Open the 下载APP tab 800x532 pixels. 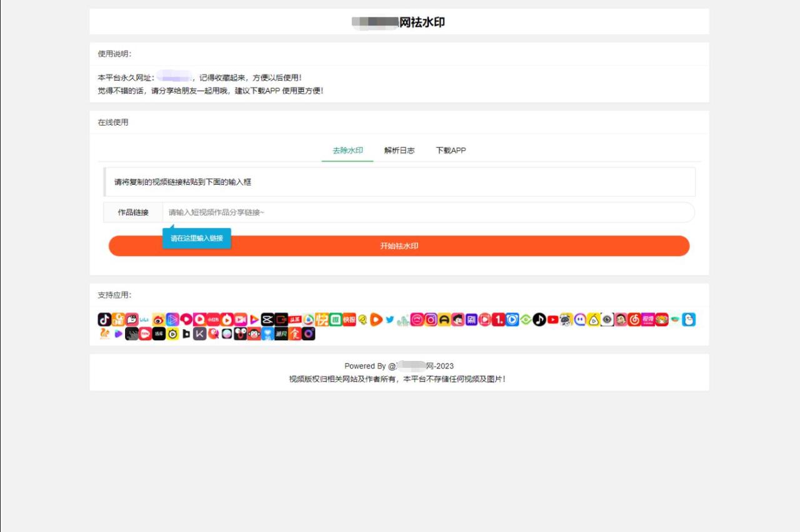tap(451, 150)
